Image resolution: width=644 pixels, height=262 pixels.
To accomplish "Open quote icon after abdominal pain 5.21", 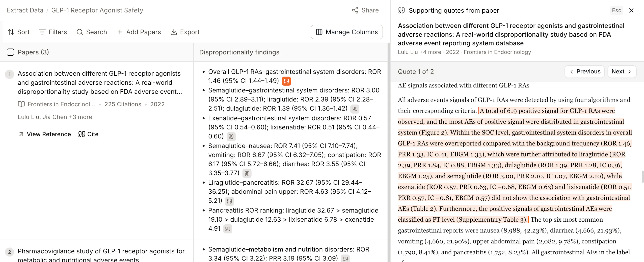I will coord(229,201).
